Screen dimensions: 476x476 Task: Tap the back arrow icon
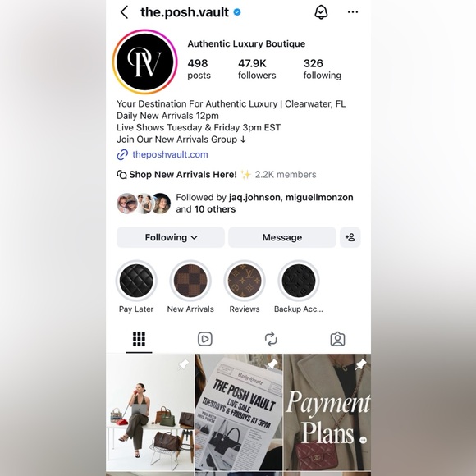124,12
